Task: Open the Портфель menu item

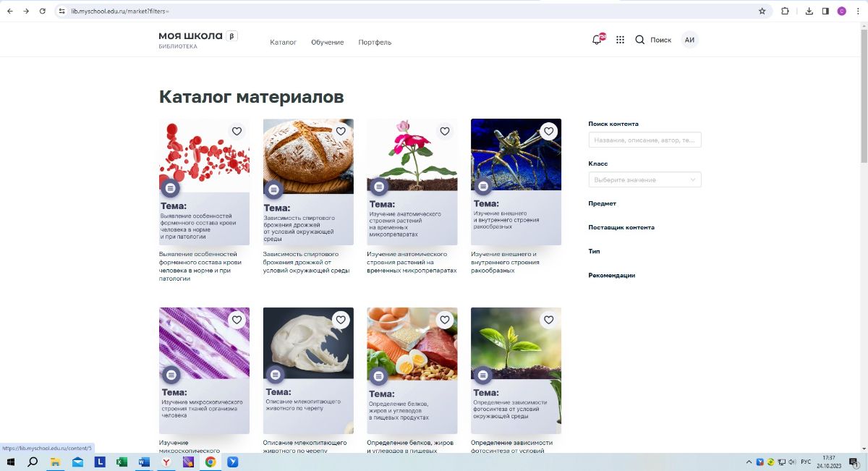Action: 375,42
